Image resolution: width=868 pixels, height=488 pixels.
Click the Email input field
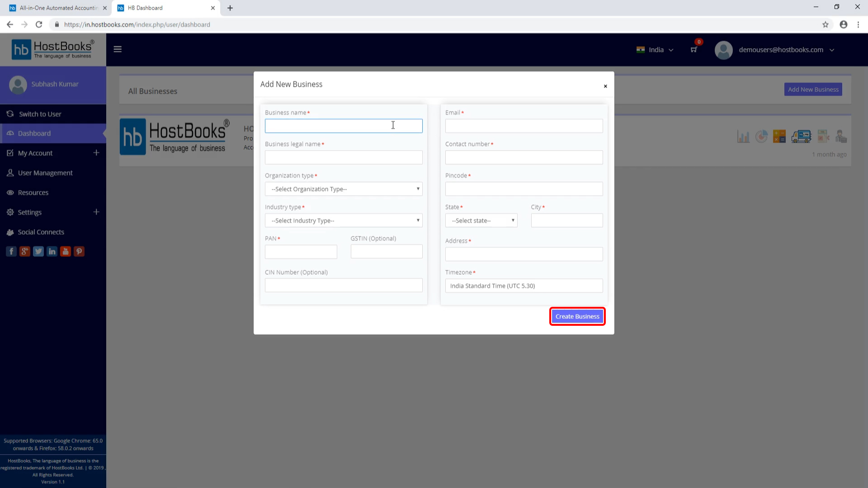(x=524, y=126)
